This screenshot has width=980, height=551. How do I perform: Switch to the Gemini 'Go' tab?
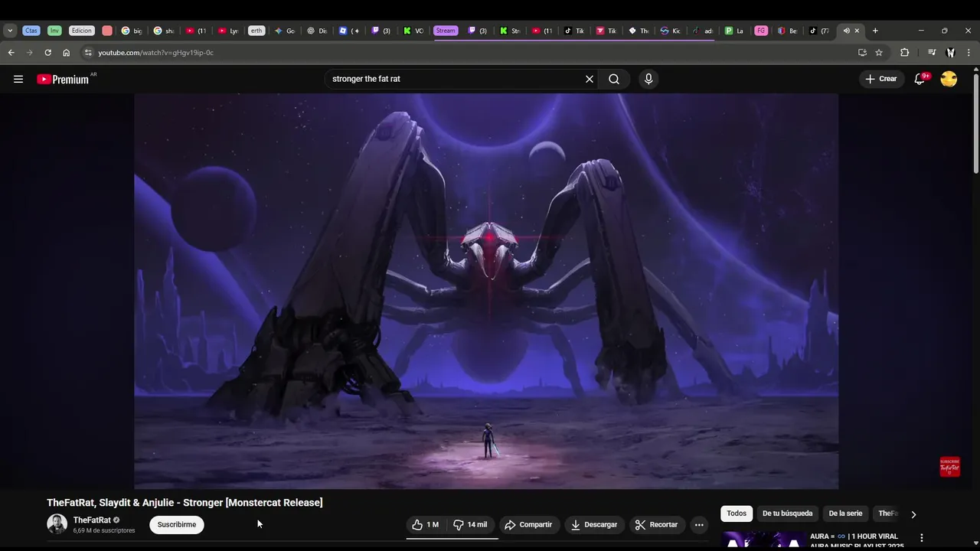click(x=285, y=31)
